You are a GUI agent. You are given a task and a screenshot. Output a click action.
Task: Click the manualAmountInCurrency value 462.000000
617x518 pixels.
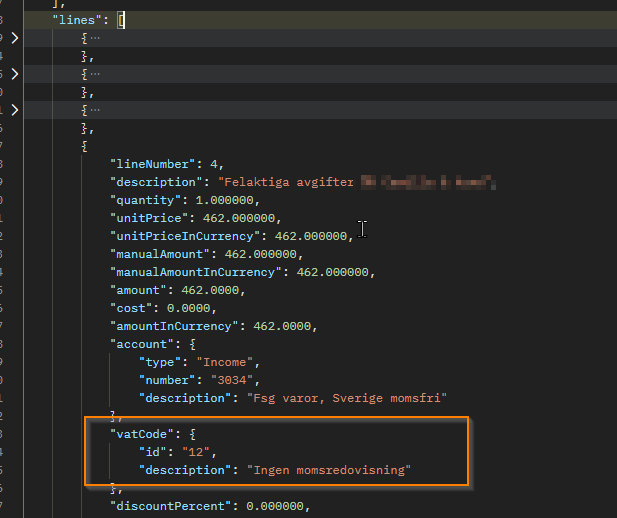coord(333,272)
